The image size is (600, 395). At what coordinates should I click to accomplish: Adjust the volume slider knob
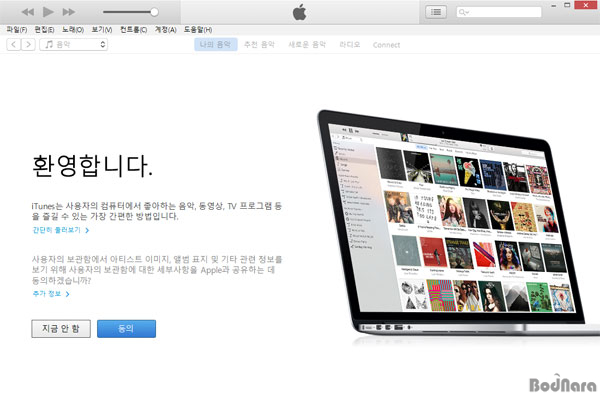click(154, 12)
